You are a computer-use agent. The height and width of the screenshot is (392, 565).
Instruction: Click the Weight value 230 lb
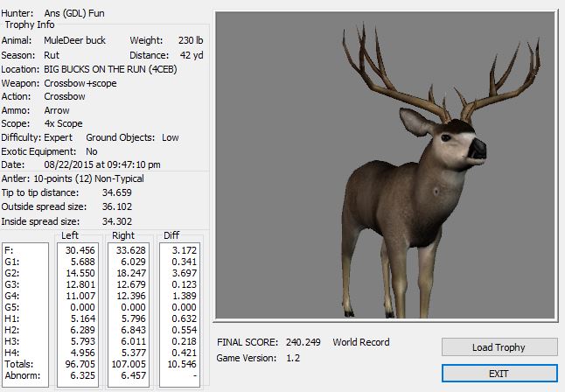(x=192, y=40)
